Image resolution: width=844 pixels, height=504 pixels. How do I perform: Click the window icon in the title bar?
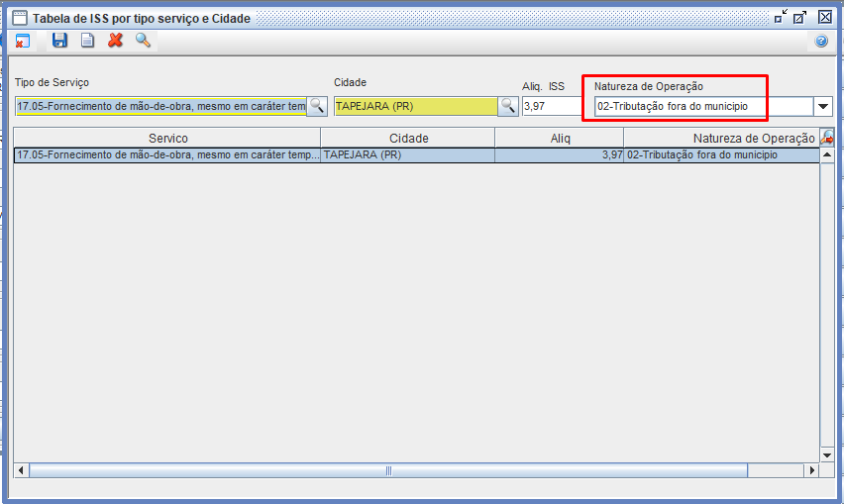point(20,18)
